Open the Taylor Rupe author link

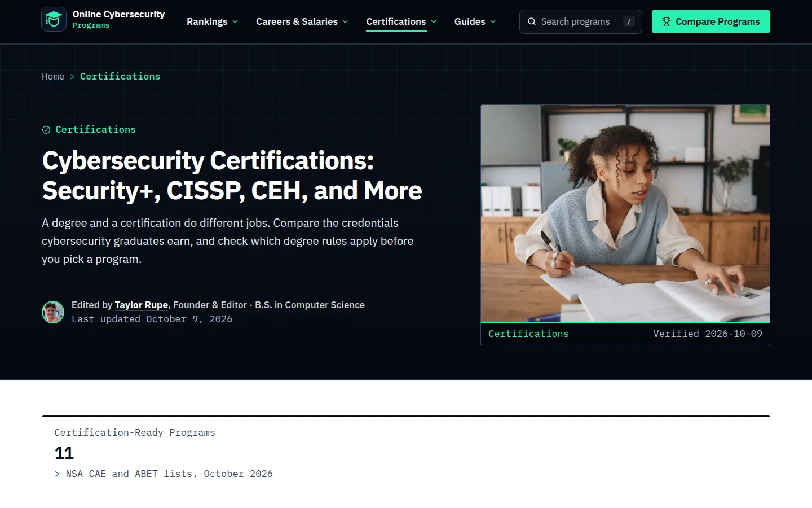[x=142, y=305]
